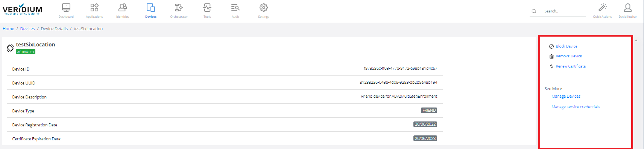The height and width of the screenshot is (149, 644).
Task: Open the Manage Devices link
Action: tap(566, 97)
